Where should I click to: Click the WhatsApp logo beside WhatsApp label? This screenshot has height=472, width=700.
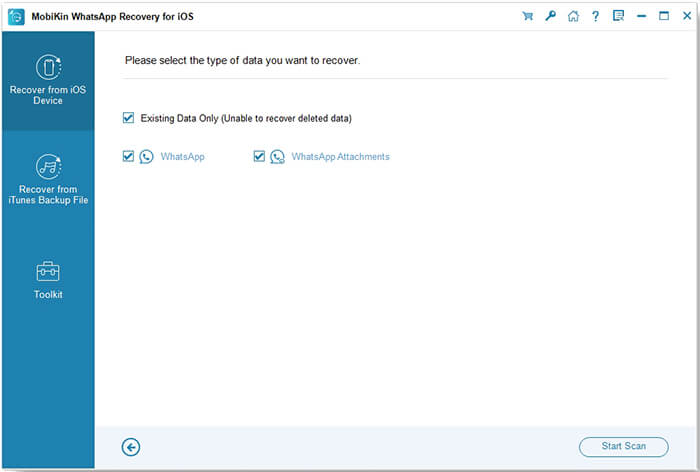147,157
